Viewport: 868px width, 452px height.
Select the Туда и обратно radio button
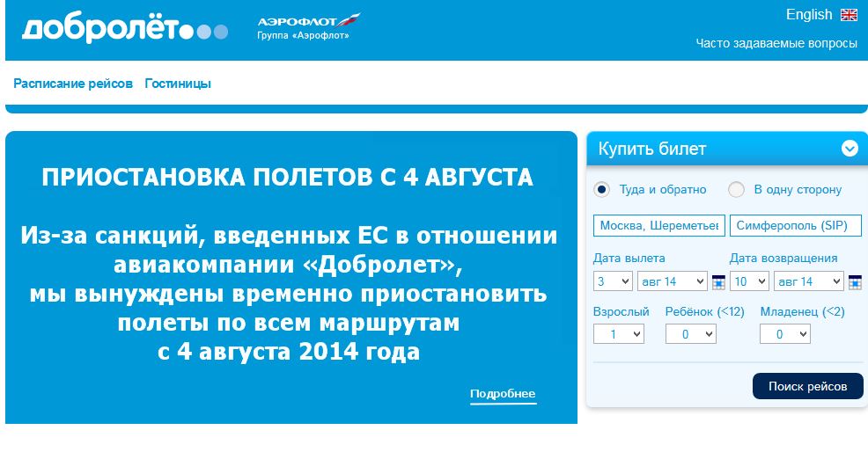point(602,189)
